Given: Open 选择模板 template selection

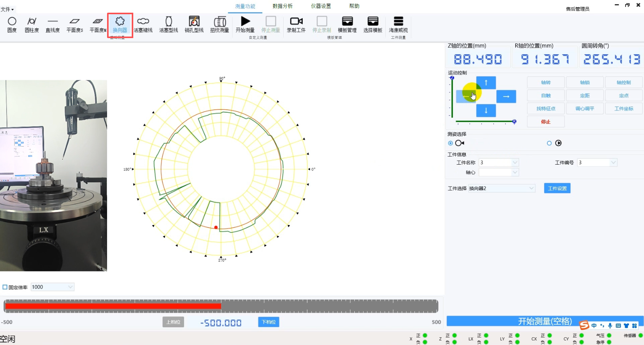Looking at the screenshot, I should pyautogui.click(x=373, y=25).
